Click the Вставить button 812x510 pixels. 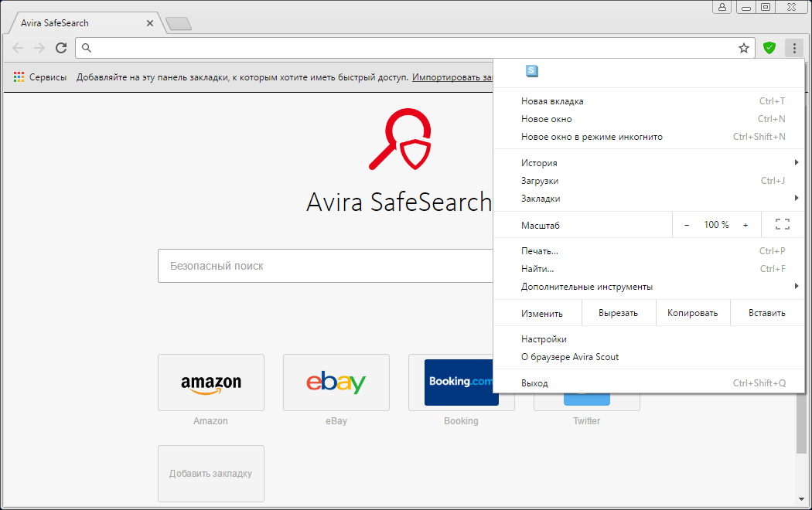pos(767,313)
